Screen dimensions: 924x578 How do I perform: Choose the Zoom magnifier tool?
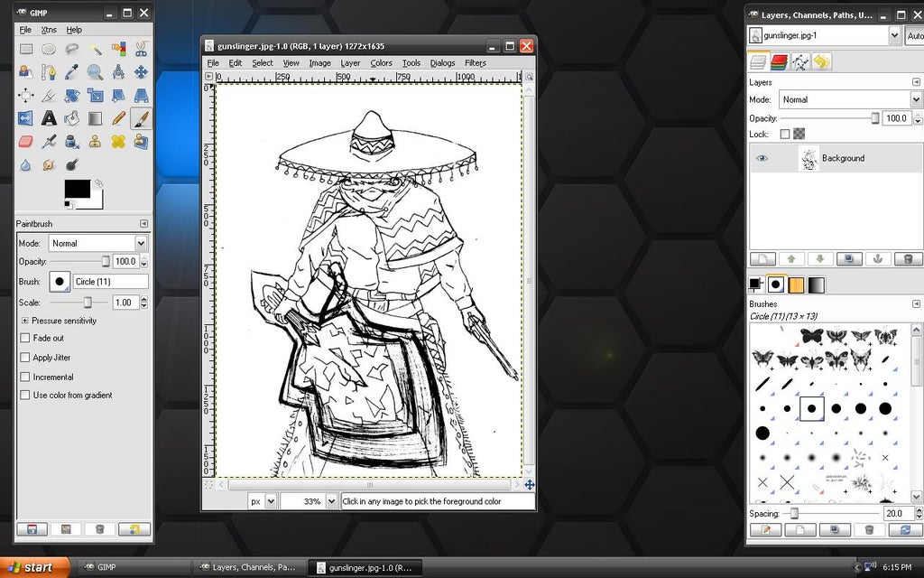(x=95, y=72)
